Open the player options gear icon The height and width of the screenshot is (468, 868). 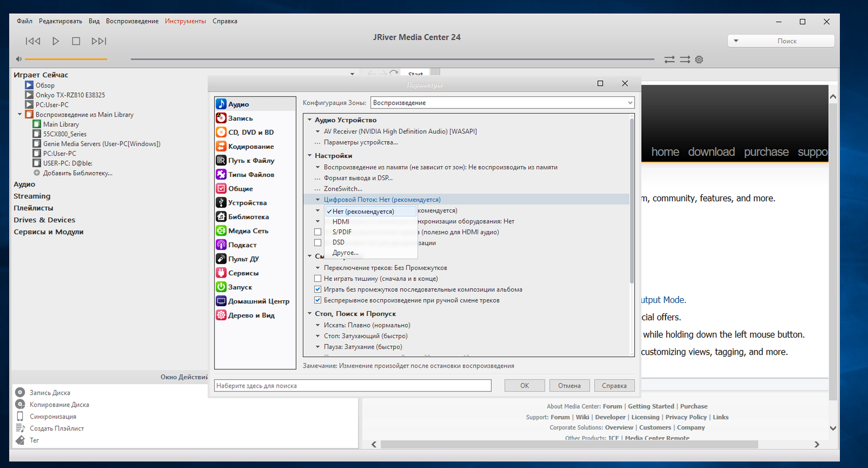tap(699, 60)
